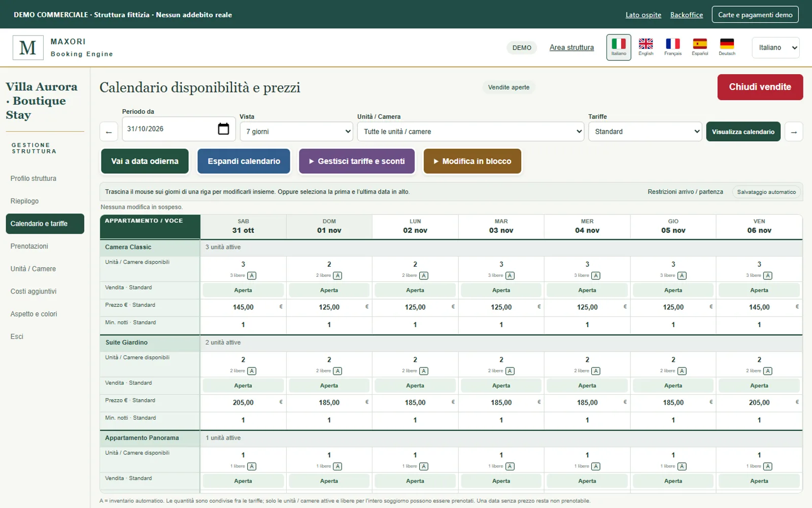Go to previous period with left arrow
812x508 pixels.
(x=109, y=132)
